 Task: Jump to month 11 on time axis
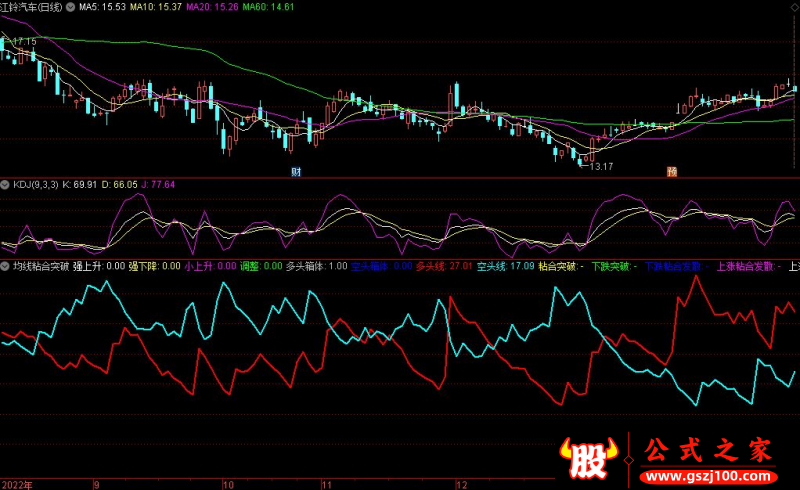point(327,485)
